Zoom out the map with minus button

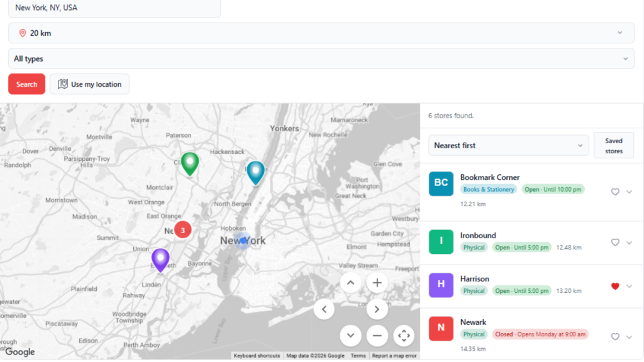click(x=377, y=336)
